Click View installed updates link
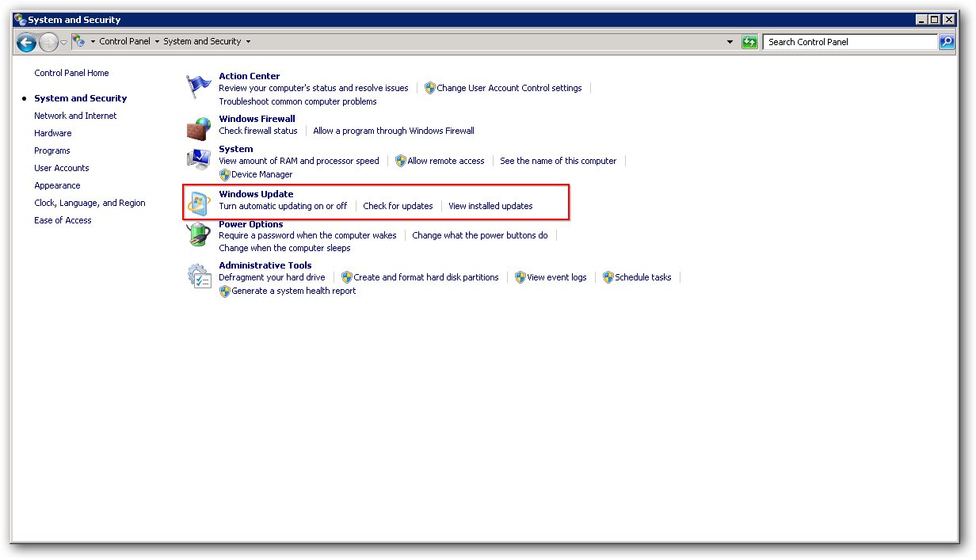The image size is (976, 560). [x=490, y=206]
